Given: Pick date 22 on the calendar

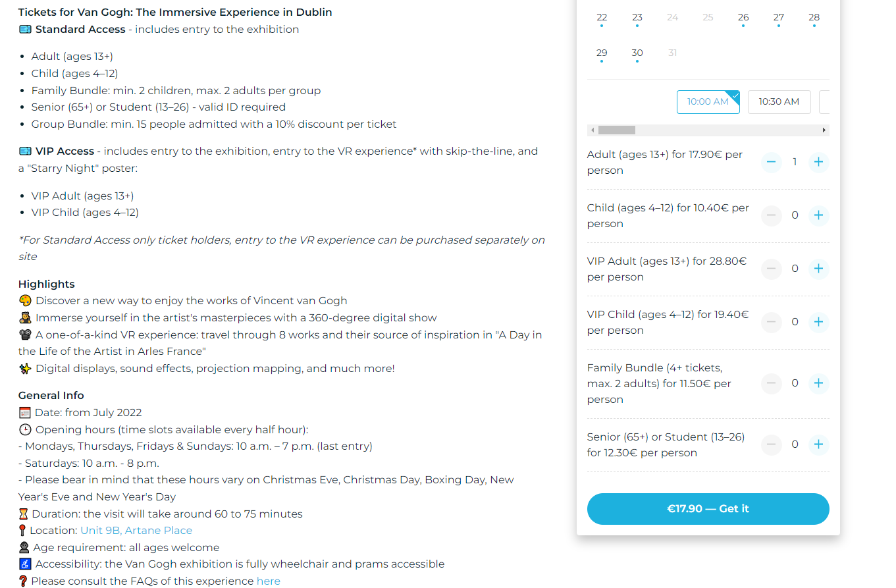Looking at the screenshot, I should [x=602, y=18].
